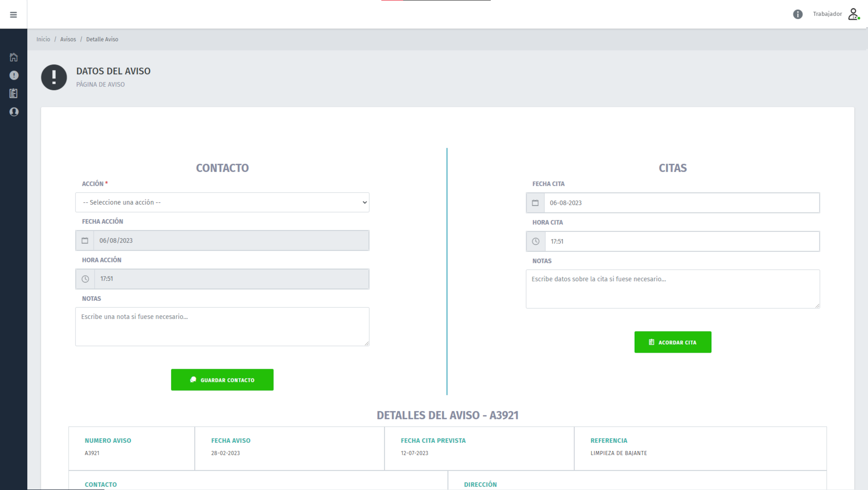Focus the Hora Cita time field
Screen dimensions: 868x490
(x=681, y=241)
